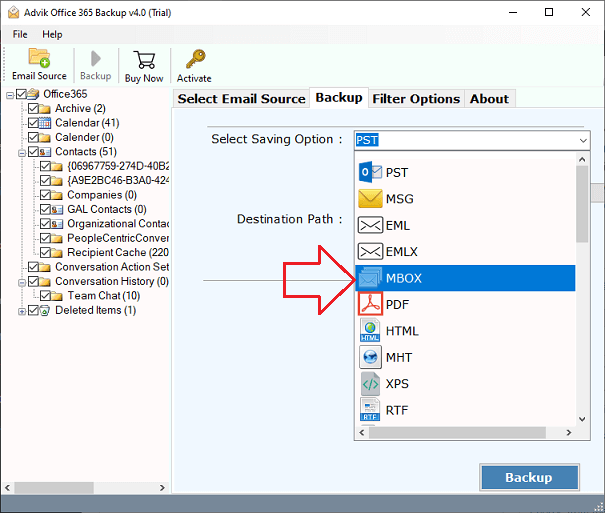Toggle the Companies (0) checkbox

pyautogui.click(x=46, y=195)
